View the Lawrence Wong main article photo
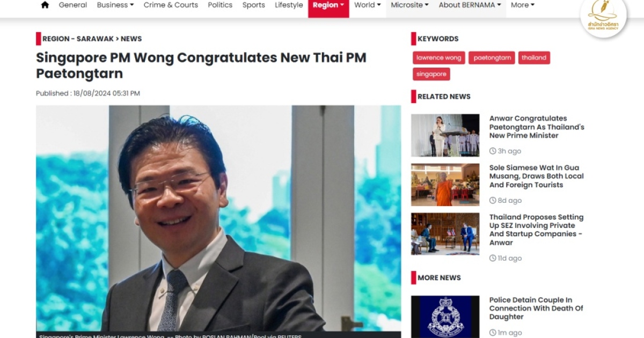 point(218,219)
